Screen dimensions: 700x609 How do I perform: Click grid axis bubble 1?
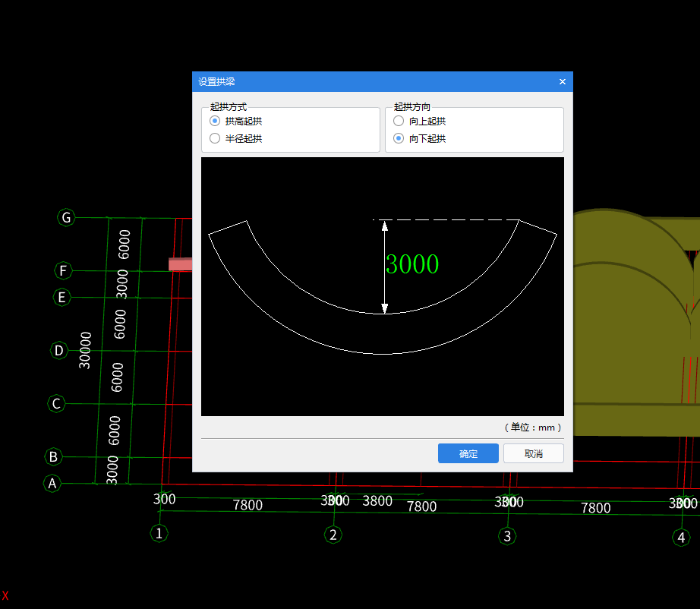159,533
